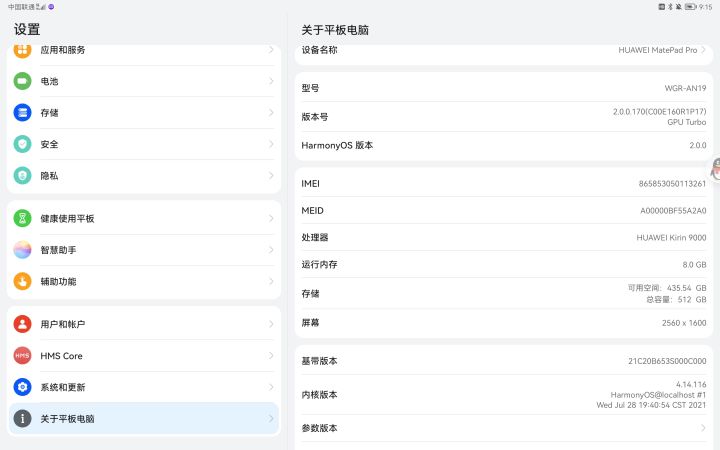Viewport: 720px width, 450px height.
Task: Tap the 9:15 clock in status bar
Action: 706,7
